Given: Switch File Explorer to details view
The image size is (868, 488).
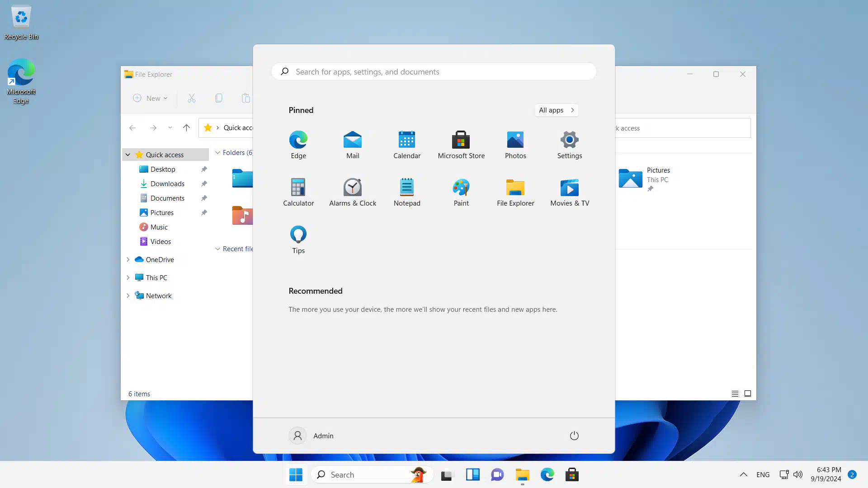Looking at the screenshot, I should click(735, 394).
